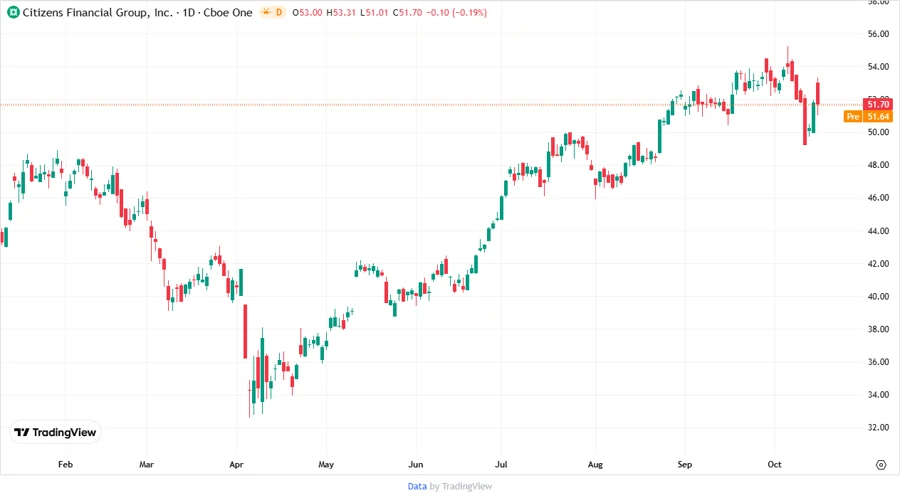
Task: Click the 42.00 price axis label
Action: coord(878,263)
